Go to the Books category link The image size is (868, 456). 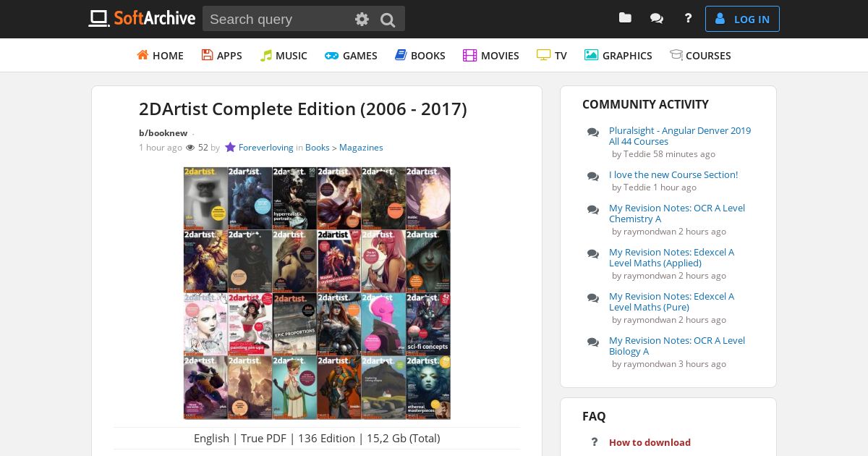[x=318, y=147]
